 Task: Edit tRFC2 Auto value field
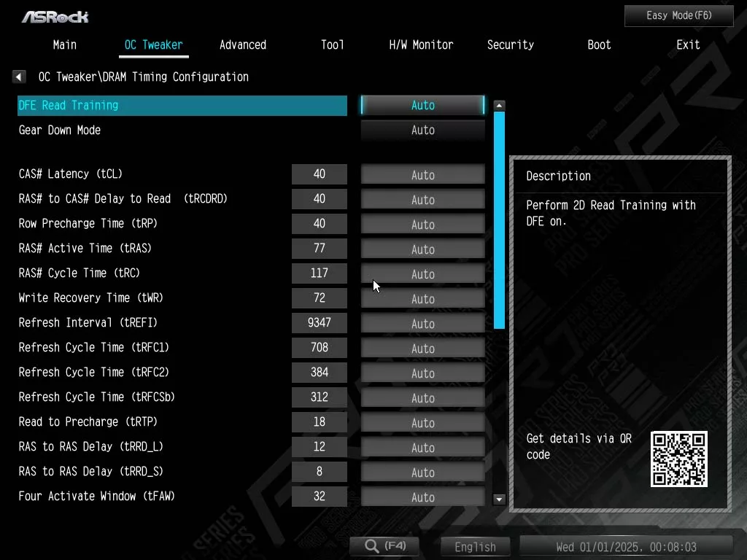tap(422, 373)
